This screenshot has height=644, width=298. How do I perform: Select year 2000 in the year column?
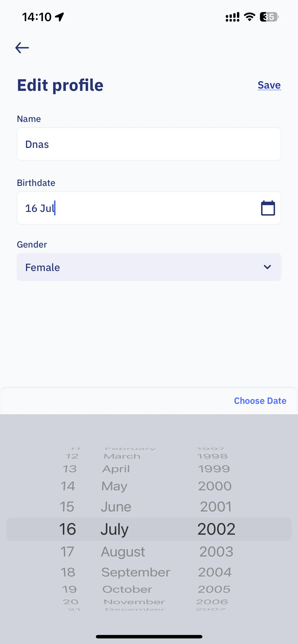click(215, 486)
